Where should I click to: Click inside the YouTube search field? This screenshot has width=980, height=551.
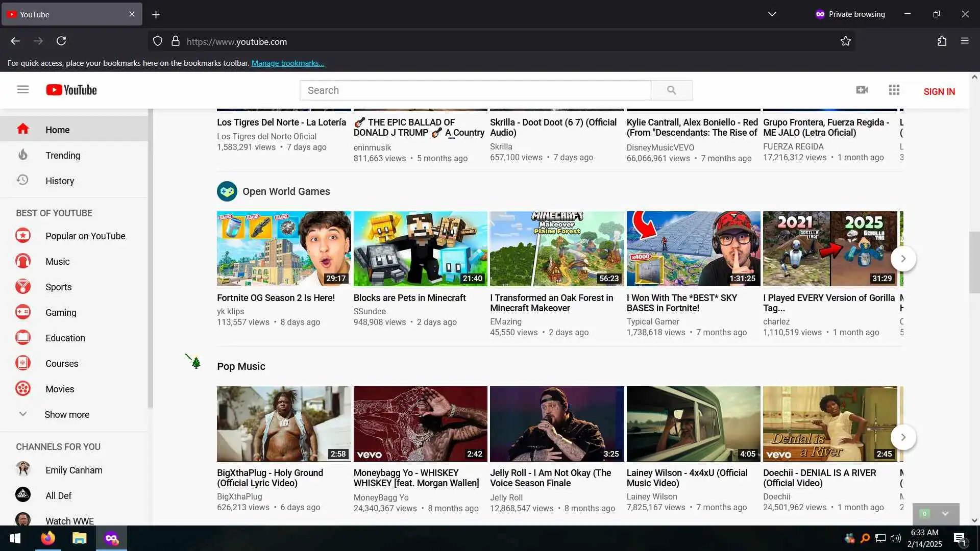coord(475,90)
